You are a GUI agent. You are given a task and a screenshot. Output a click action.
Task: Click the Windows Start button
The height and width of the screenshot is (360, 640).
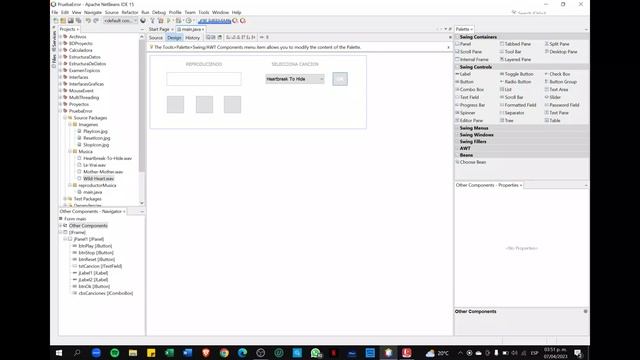(59, 353)
